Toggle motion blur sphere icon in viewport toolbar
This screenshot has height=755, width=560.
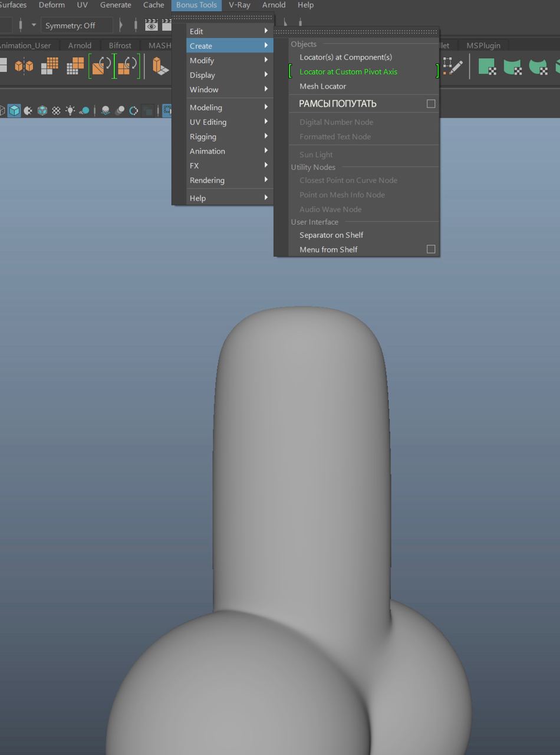click(120, 110)
